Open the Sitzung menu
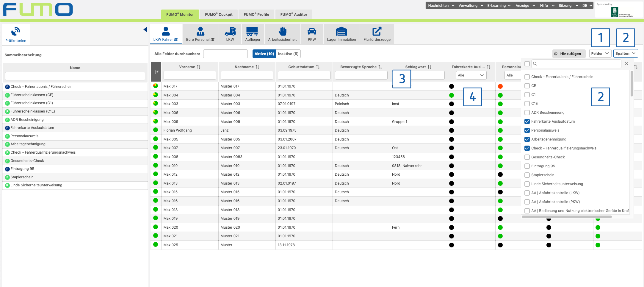 coord(568,6)
